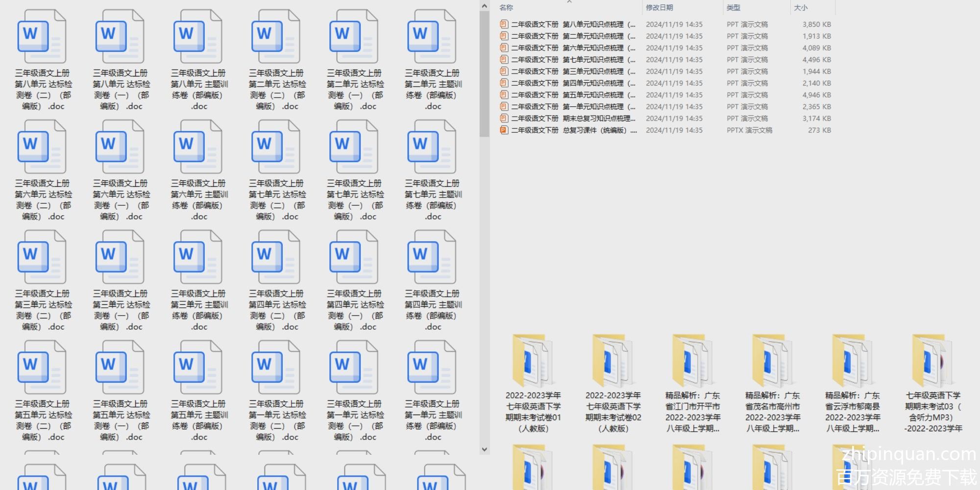Click Word icon of 第一单元 达标检测卷（二）
The image size is (980, 490).
[x=275, y=367]
